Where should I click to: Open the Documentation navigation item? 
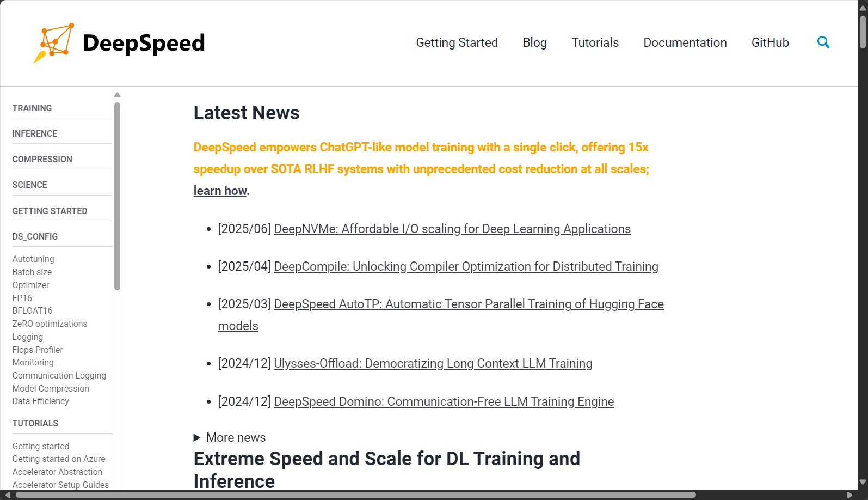point(685,42)
